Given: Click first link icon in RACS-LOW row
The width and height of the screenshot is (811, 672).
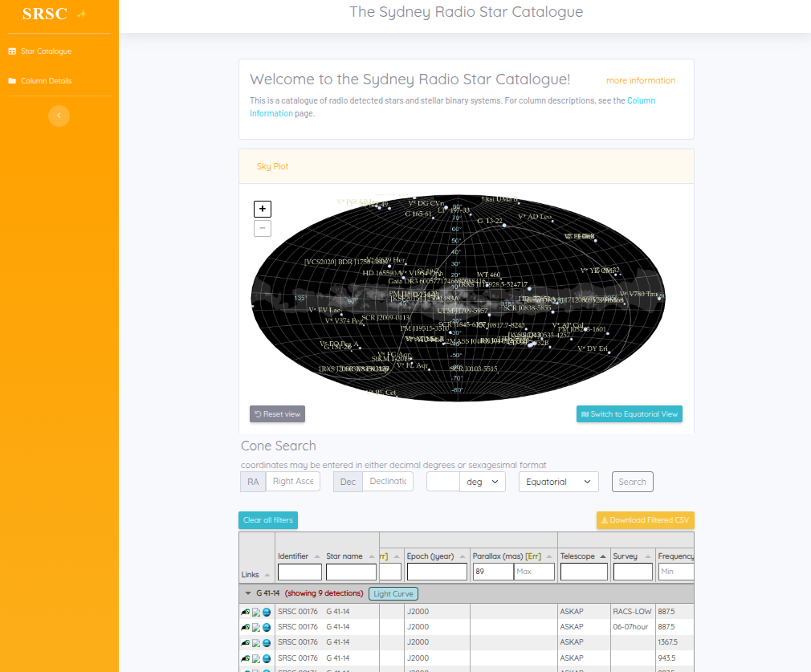Looking at the screenshot, I should 246,612.
